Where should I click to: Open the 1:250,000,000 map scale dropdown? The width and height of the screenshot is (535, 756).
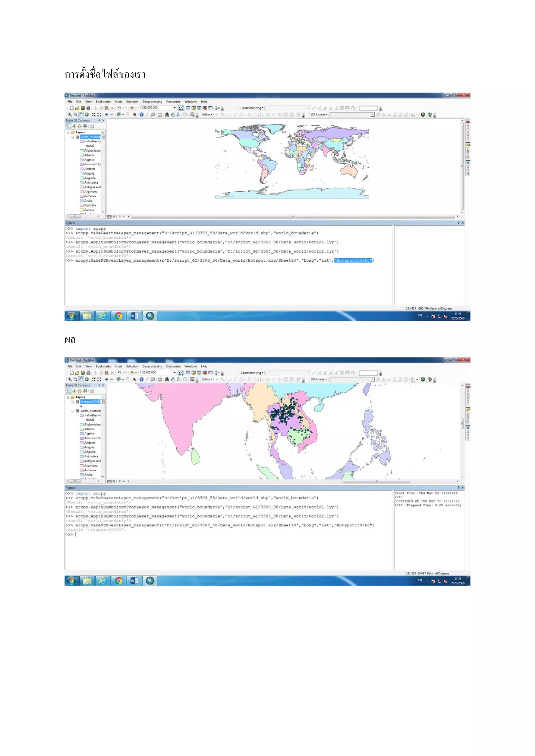coord(174,108)
